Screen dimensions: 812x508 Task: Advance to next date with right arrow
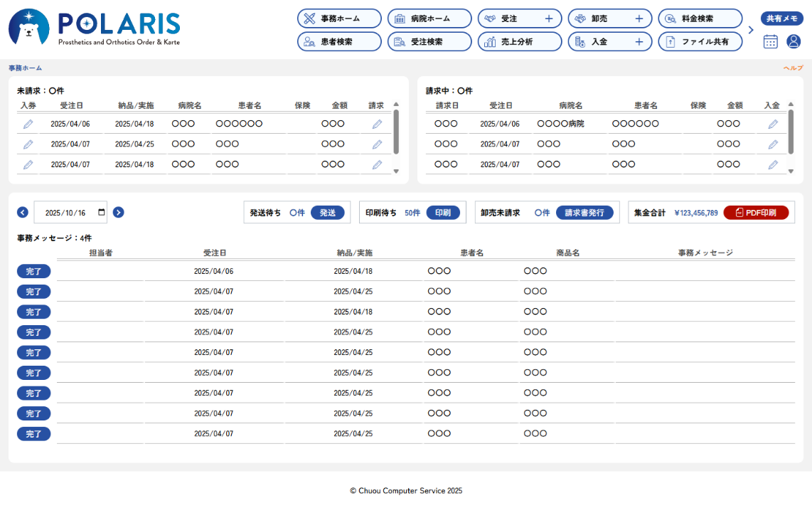(x=119, y=212)
